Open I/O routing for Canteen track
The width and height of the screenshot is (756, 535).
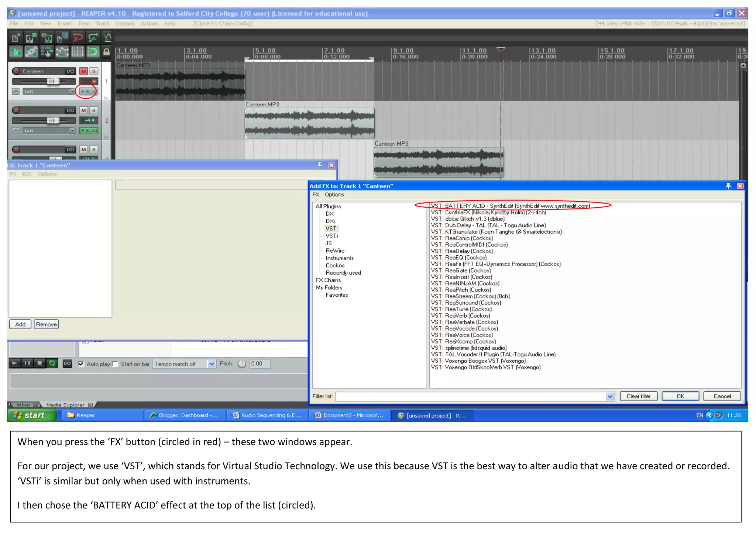coord(70,71)
